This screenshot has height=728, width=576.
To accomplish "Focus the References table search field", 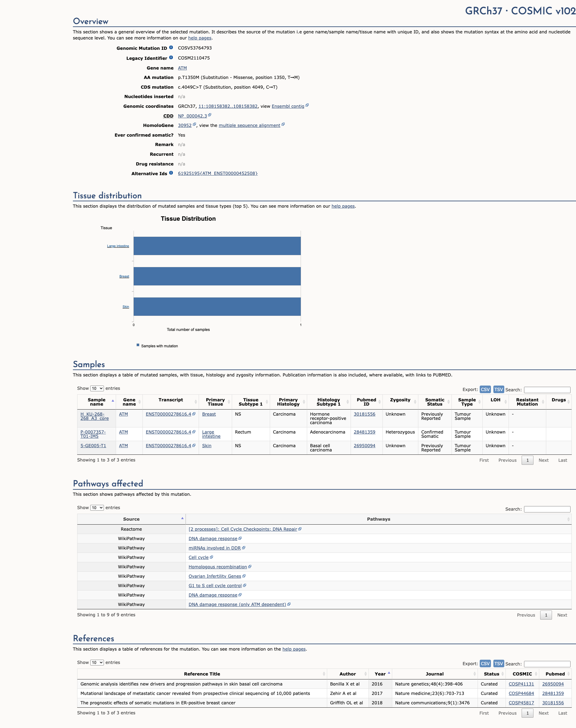I will pyautogui.click(x=547, y=664).
